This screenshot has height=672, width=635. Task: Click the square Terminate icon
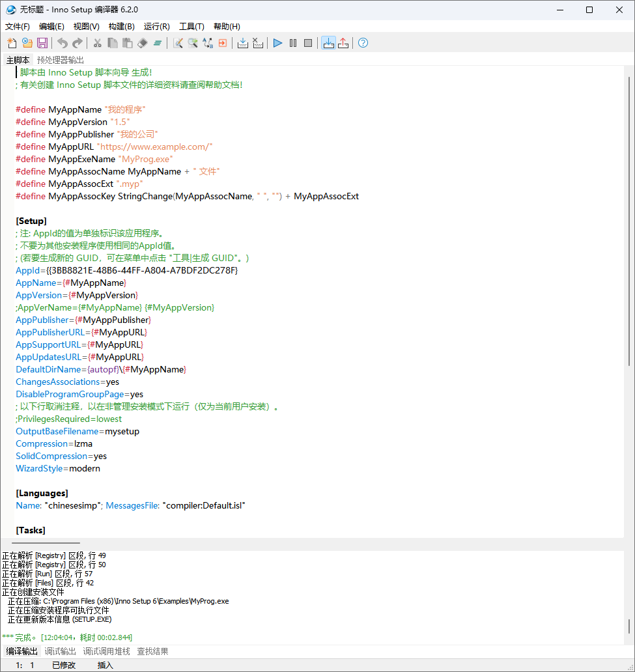tap(308, 43)
